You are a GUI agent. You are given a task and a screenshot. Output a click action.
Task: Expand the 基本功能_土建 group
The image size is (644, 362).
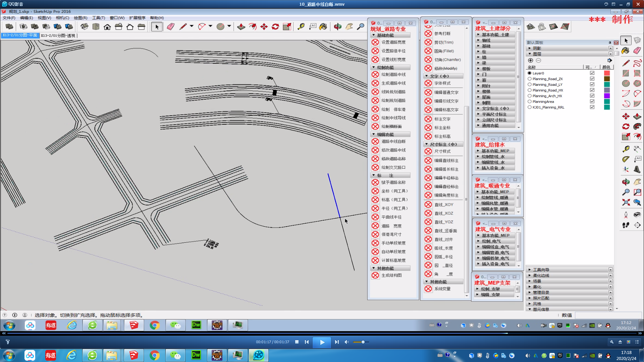coord(495,35)
